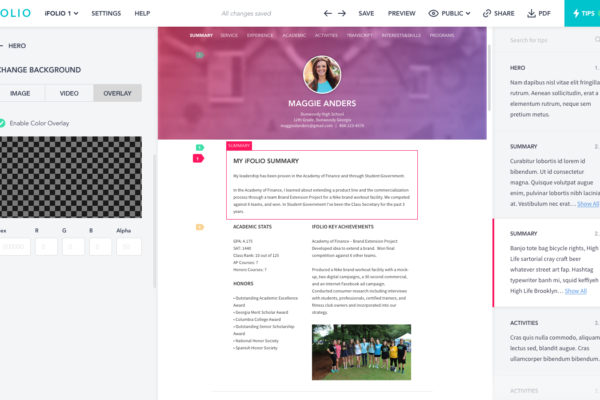
Task: Toggle Enable Color Overlay checkbox
Action: (2, 123)
